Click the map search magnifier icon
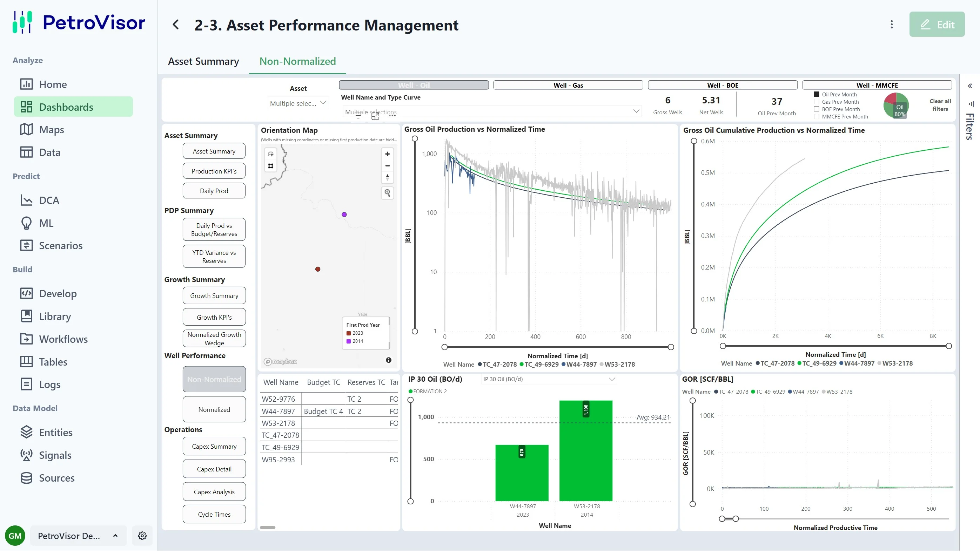The height and width of the screenshot is (551, 980). 387,193
